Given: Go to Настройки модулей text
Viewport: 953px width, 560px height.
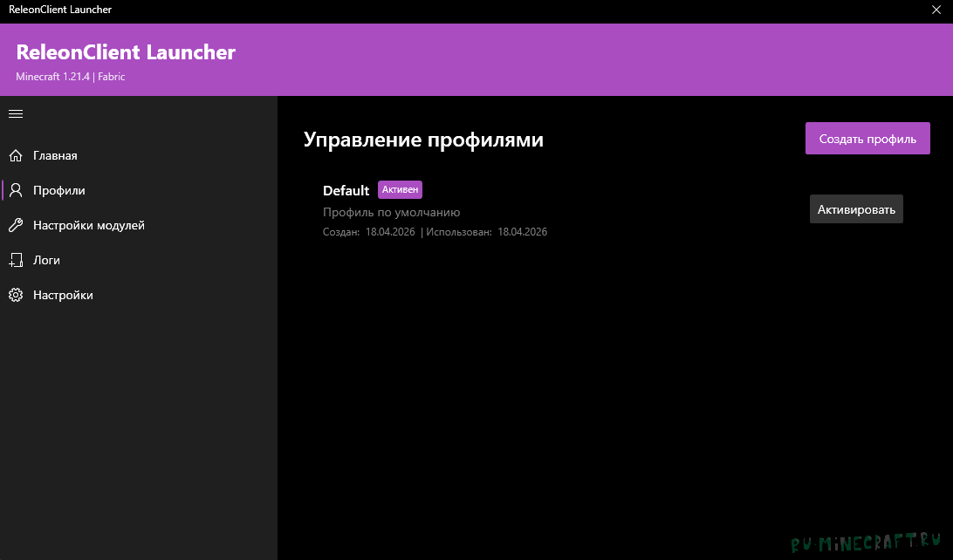Looking at the screenshot, I should pyautogui.click(x=89, y=225).
